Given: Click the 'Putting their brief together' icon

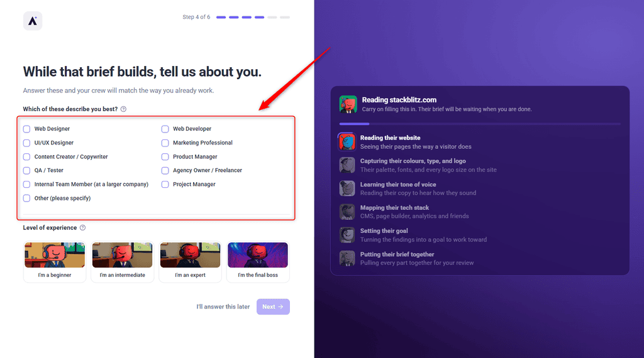Looking at the screenshot, I should pyautogui.click(x=347, y=258).
